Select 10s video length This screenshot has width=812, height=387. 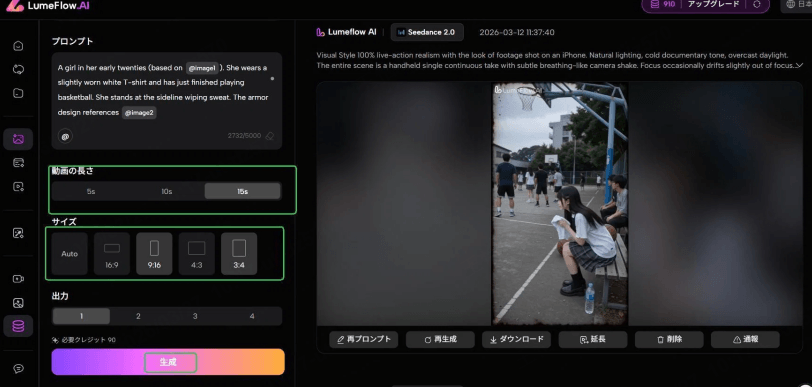coord(166,191)
